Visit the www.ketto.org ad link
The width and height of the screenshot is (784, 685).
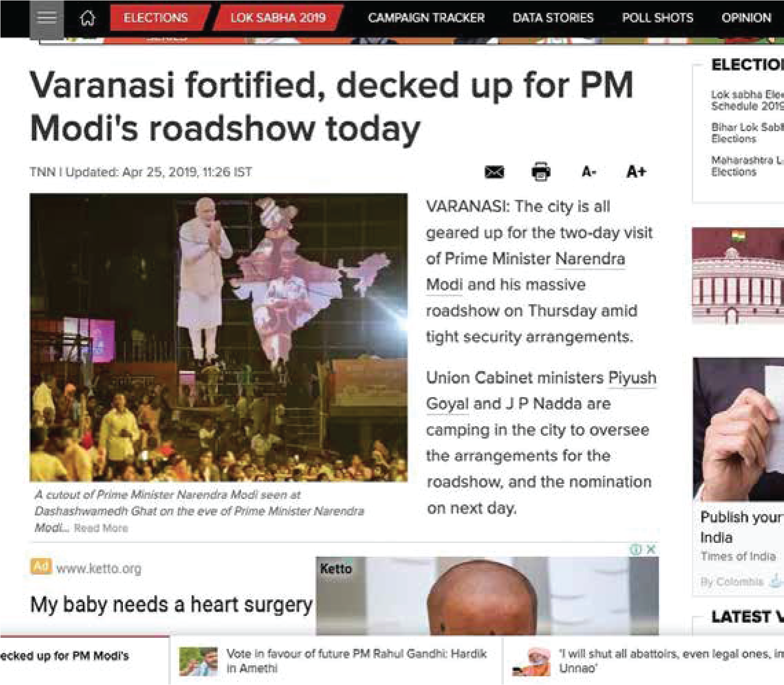click(x=99, y=569)
